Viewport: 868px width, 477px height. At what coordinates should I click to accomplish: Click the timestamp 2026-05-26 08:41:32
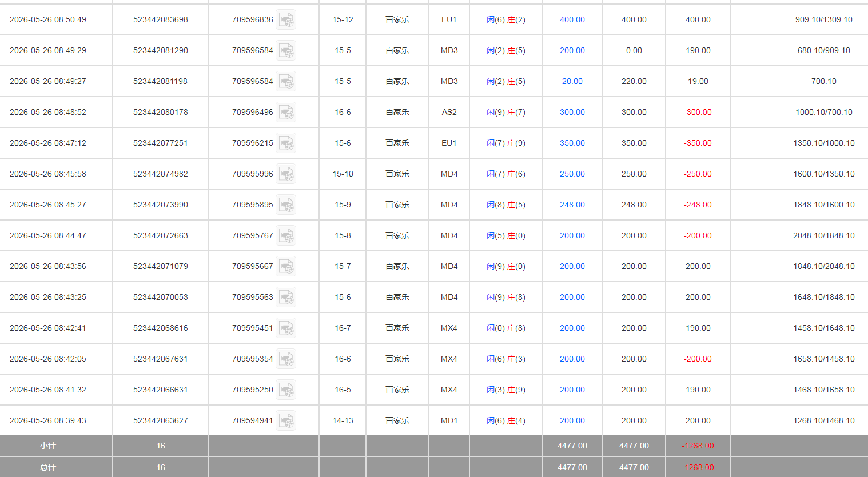(48, 390)
